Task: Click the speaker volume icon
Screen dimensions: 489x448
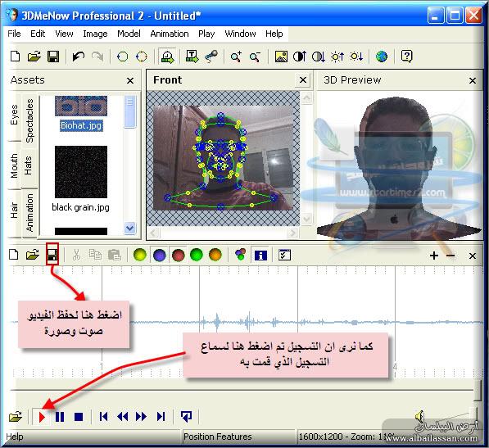Action: [420, 416]
